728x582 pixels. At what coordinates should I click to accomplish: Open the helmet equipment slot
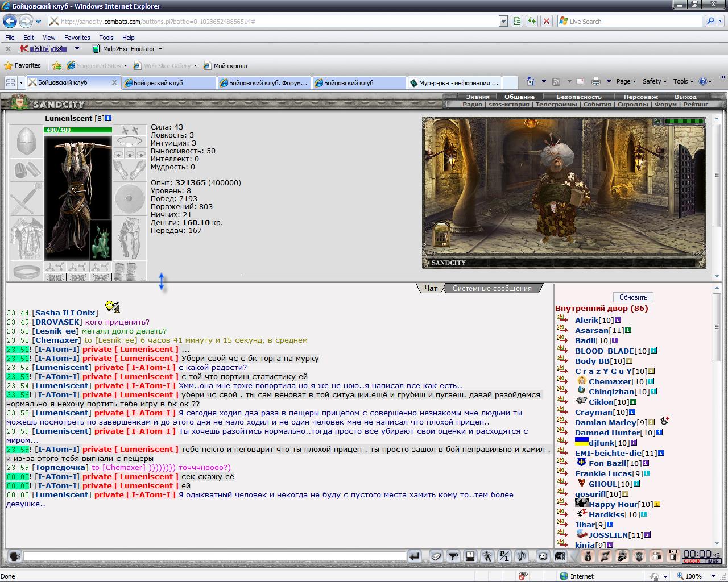click(26, 142)
